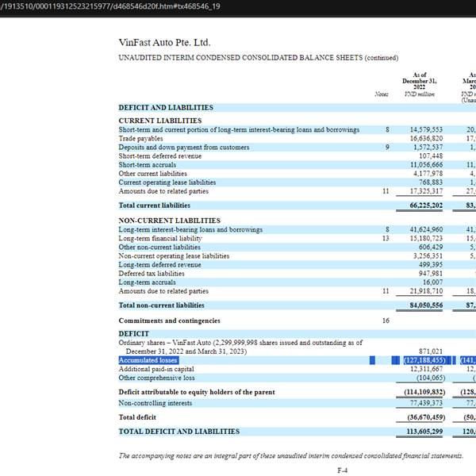Click the Long-term financial liability label

tap(160, 238)
